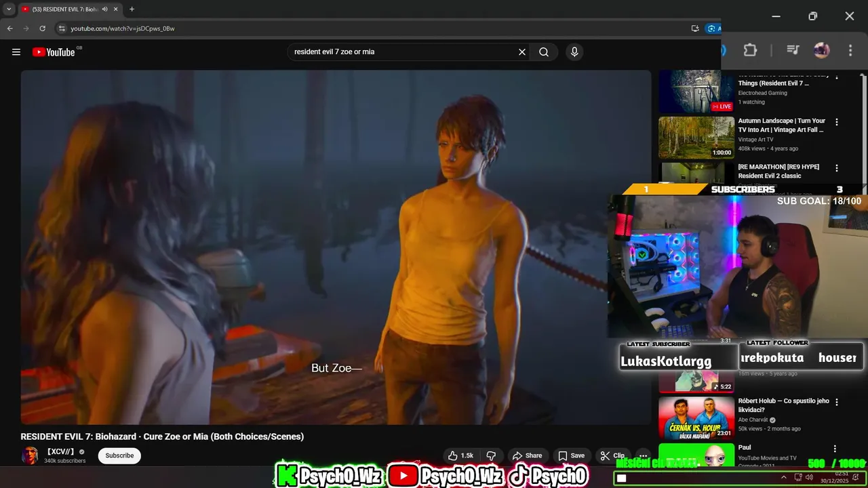Dislike the video with thumbs down
This screenshot has width=868, height=488.
tap(492, 455)
